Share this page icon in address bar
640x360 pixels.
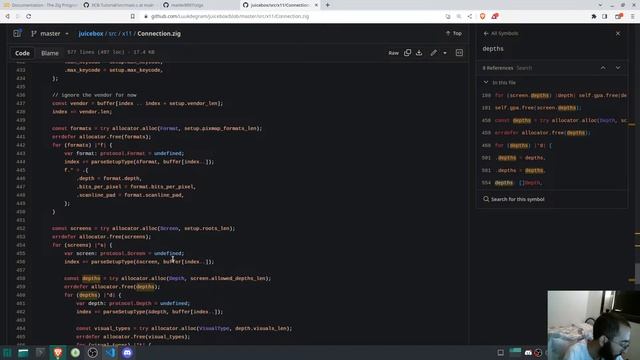click(x=470, y=16)
